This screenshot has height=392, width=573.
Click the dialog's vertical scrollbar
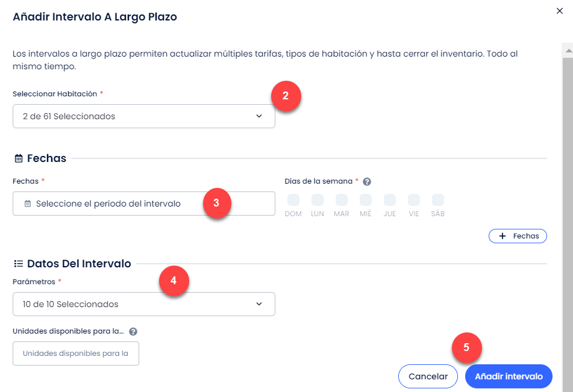point(568,217)
